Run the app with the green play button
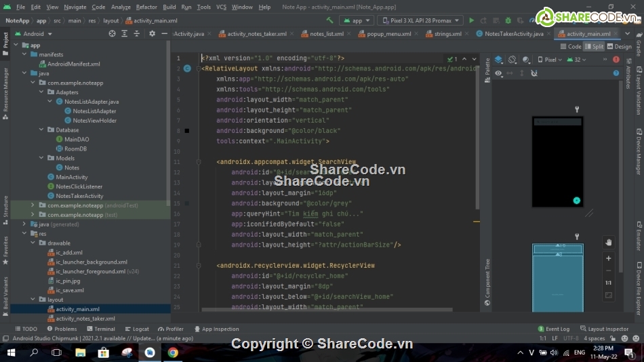 tap(472, 21)
